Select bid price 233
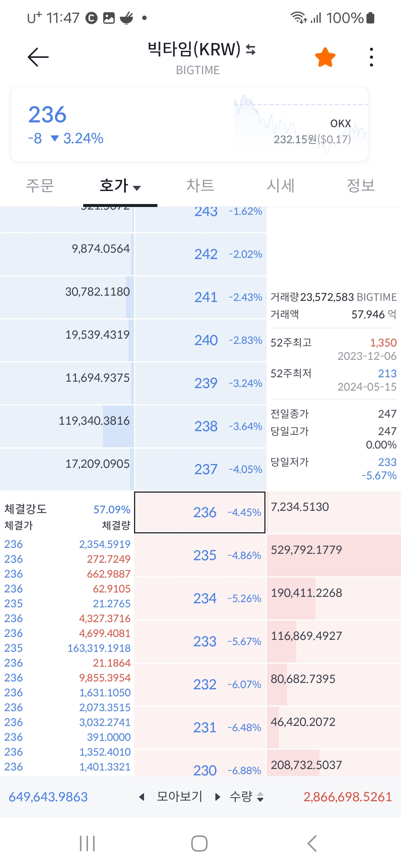Screen dimensions: 401x868 click(x=200, y=642)
